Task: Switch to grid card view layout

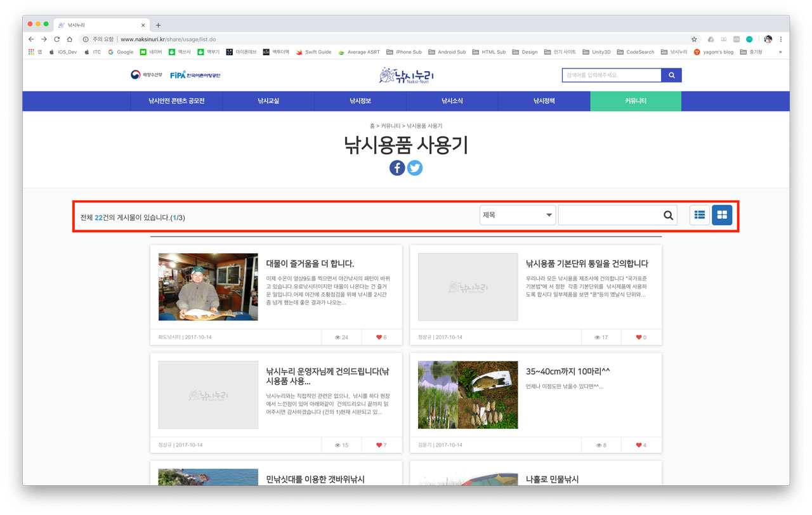Action: click(x=722, y=214)
